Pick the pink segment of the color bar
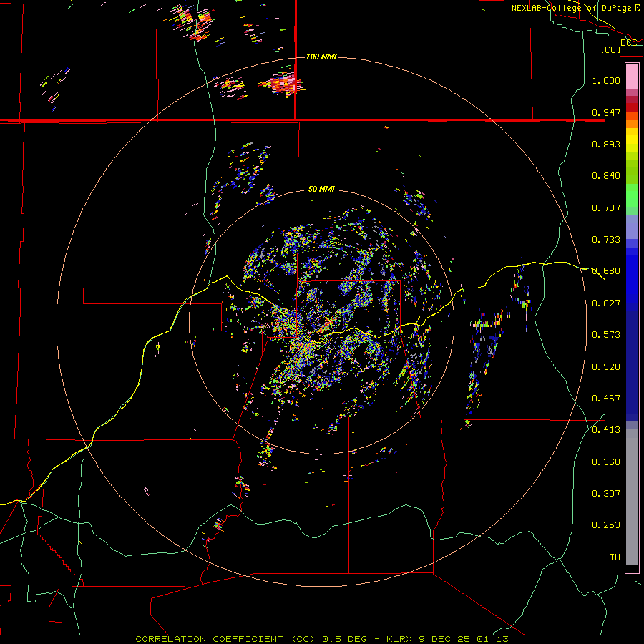 [x=632, y=77]
